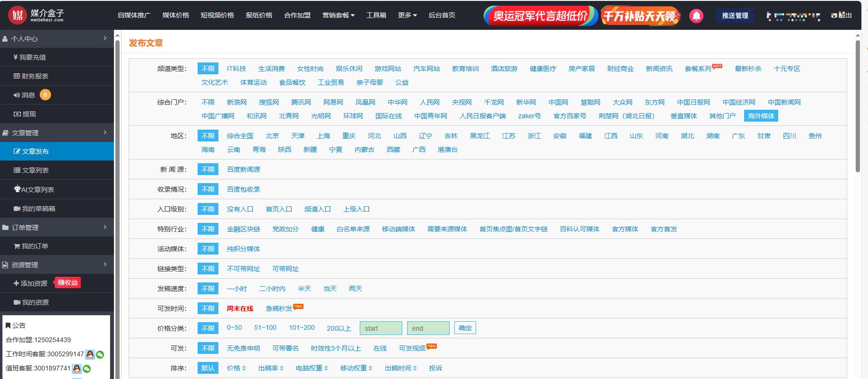
Task: Open 媒体价格 in top navigation
Action: [x=176, y=15]
